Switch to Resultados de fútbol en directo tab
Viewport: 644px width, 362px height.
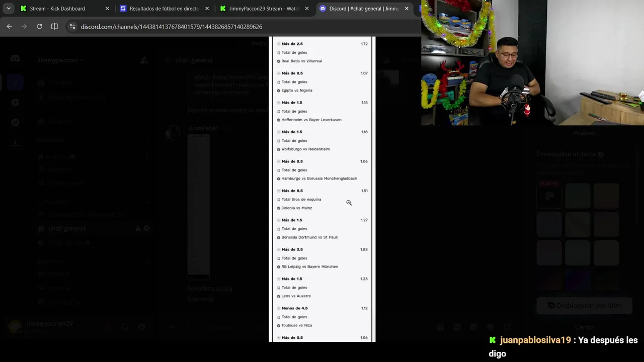pos(164,9)
